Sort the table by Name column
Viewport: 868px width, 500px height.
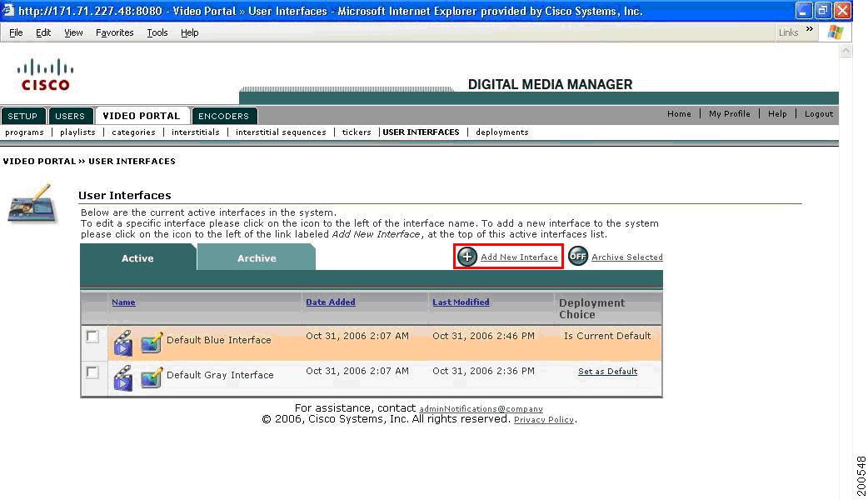[123, 302]
